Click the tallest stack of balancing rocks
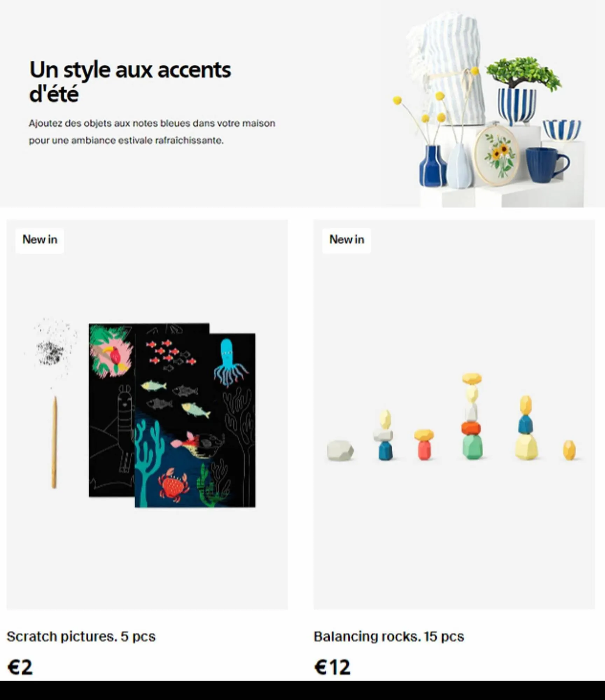The image size is (605, 700). point(472,416)
